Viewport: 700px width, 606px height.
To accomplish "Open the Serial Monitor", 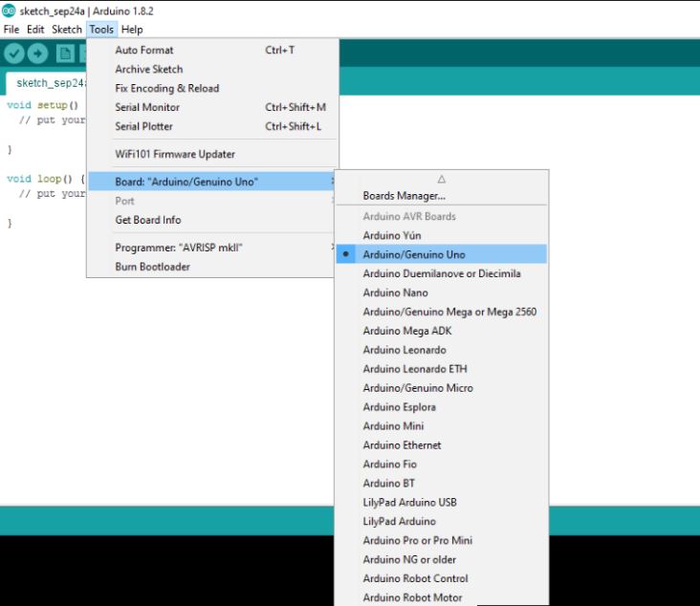I will point(212,108).
